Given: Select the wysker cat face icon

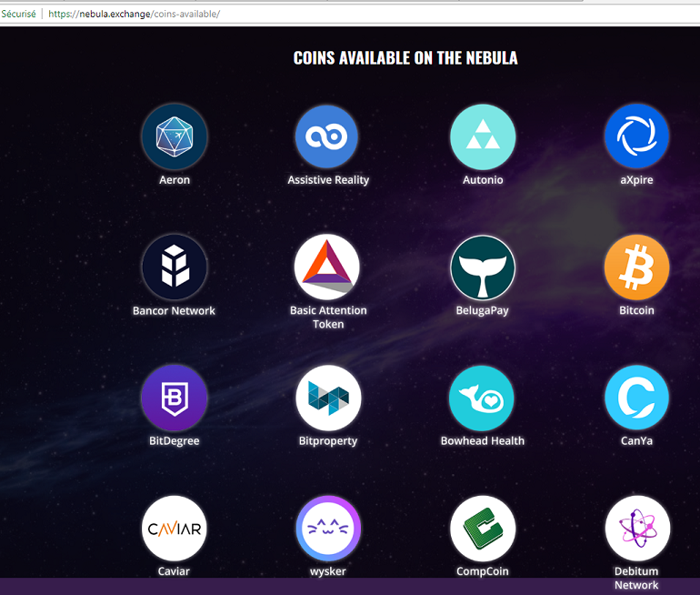Looking at the screenshot, I should coord(327,529).
